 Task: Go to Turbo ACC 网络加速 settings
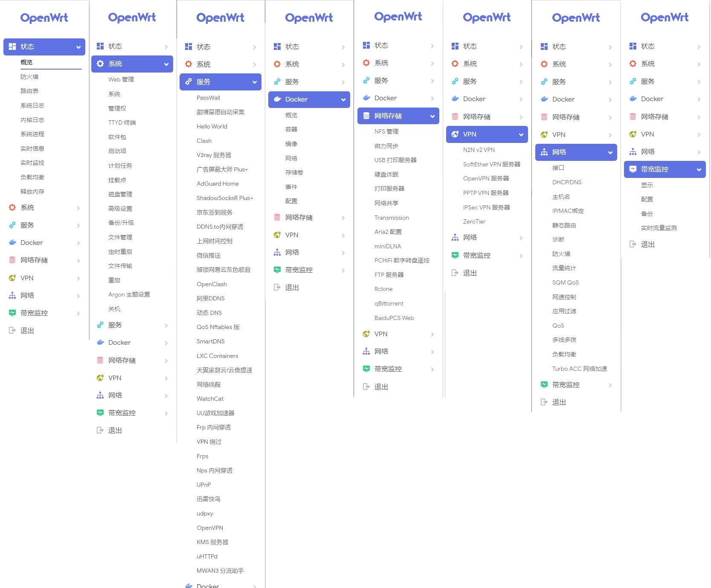point(579,369)
